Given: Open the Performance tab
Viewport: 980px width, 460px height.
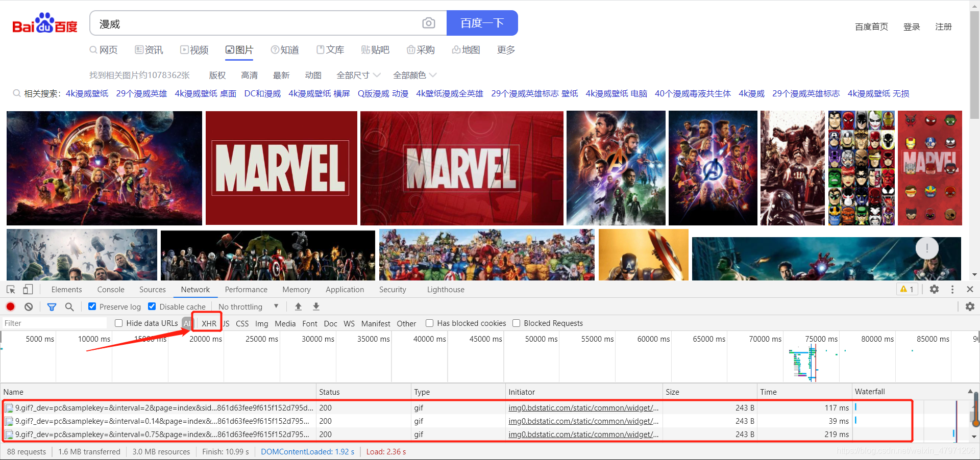Looking at the screenshot, I should point(246,290).
